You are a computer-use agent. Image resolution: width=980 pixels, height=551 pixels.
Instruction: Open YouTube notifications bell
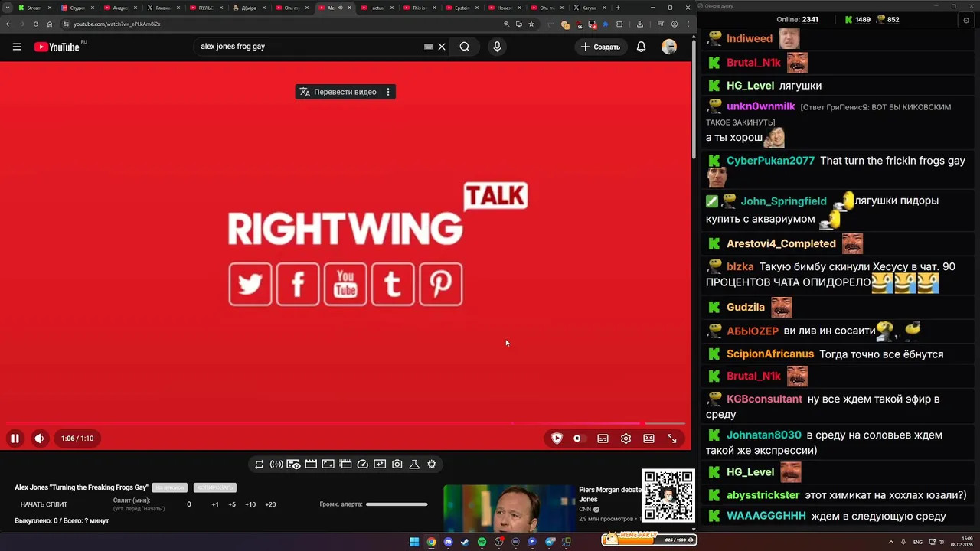point(642,47)
